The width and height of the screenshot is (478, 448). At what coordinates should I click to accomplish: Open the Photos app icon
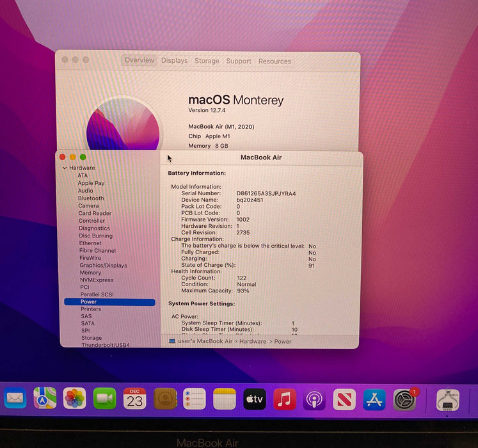coord(74,398)
